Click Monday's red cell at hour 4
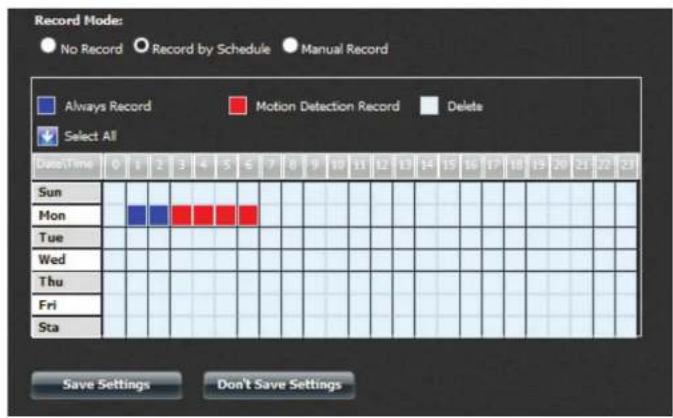 [204, 215]
